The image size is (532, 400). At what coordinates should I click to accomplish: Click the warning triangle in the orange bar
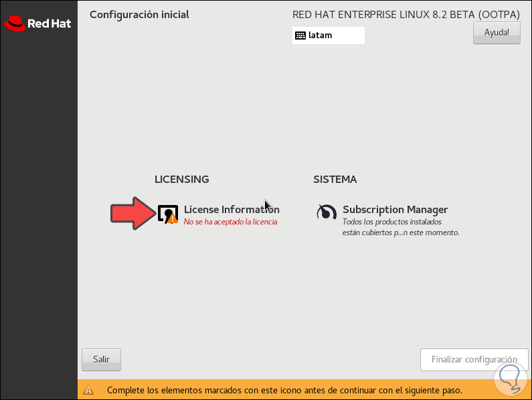[88, 390]
